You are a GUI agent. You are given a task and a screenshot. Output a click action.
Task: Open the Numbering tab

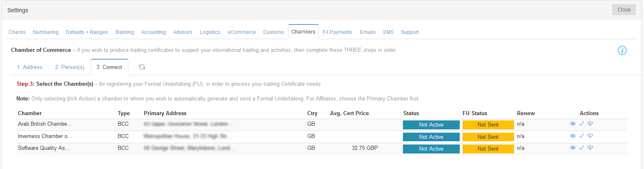tap(46, 32)
